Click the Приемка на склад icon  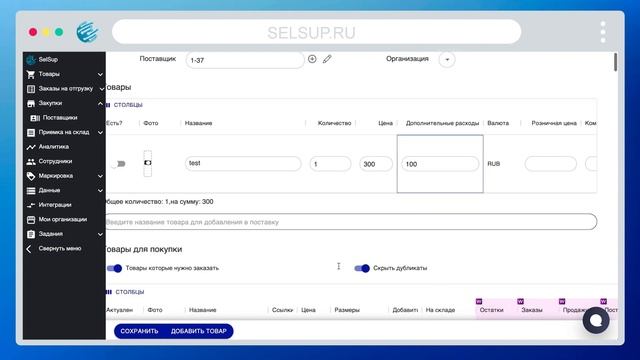pos(31,133)
